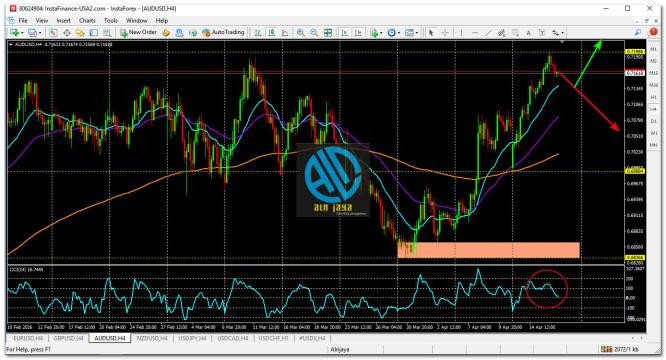The height and width of the screenshot is (360, 666).
Task: Click the New Order button
Action: click(138, 33)
